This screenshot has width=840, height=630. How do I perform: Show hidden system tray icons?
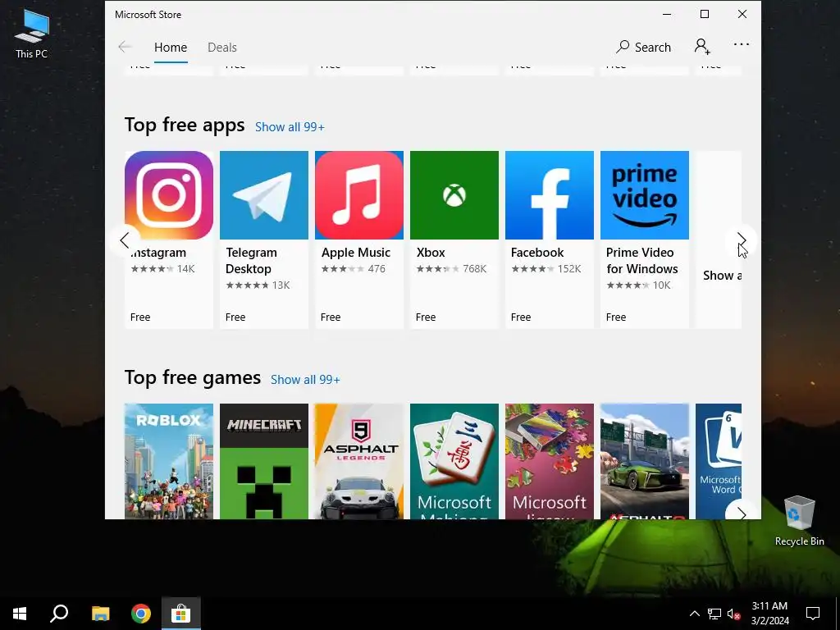point(694,614)
